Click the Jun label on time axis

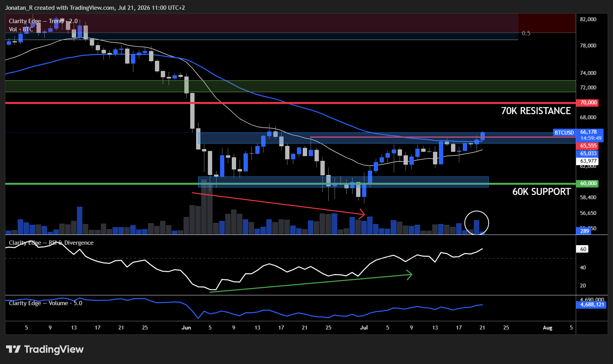[186, 328]
